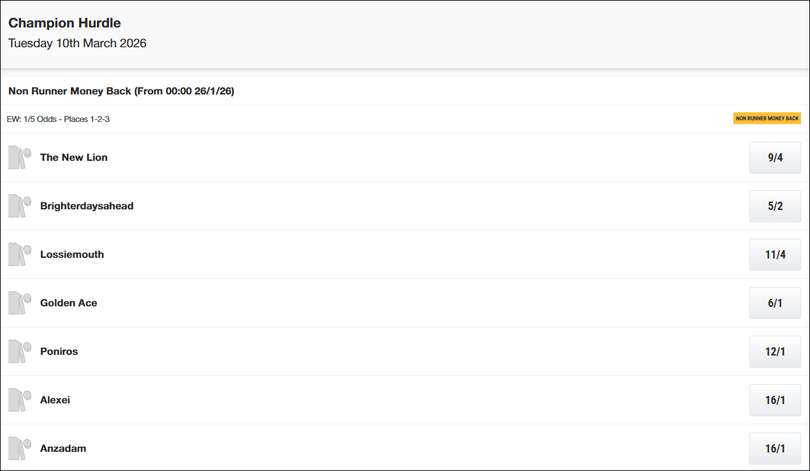This screenshot has width=810, height=471.
Task: Click Brighterdaysahead jockey silk icon
Action: pyautogui.click(x=20, y=206)
